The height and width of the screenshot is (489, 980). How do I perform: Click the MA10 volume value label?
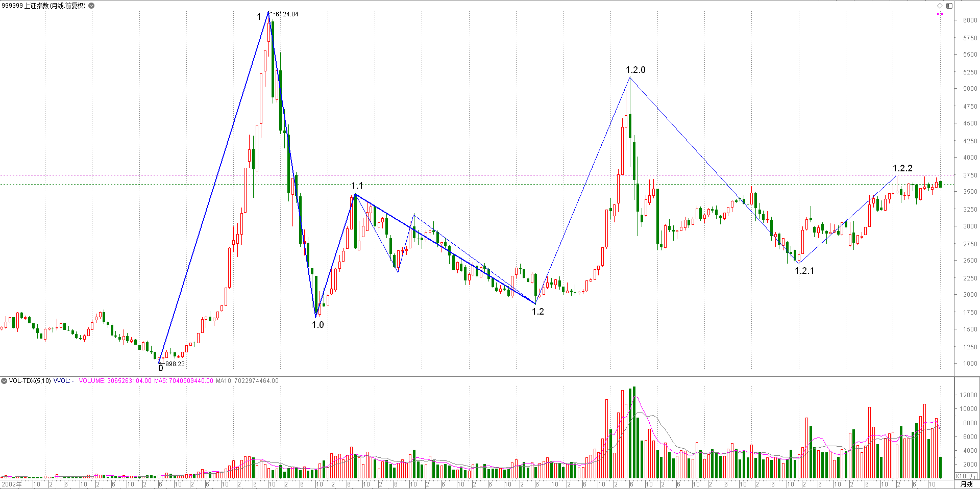[248, 381]
